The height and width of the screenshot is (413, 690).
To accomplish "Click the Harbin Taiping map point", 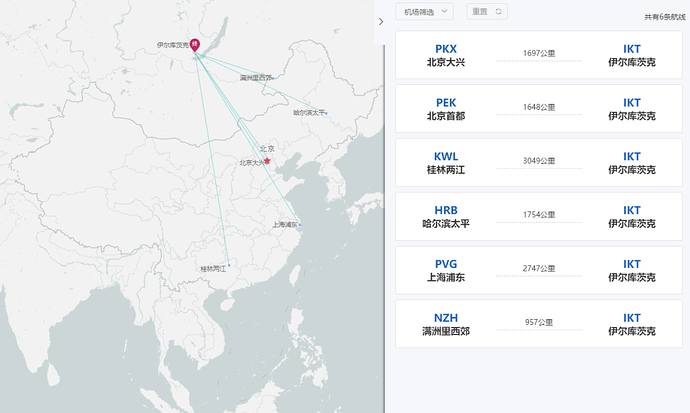I will (326, 113).
